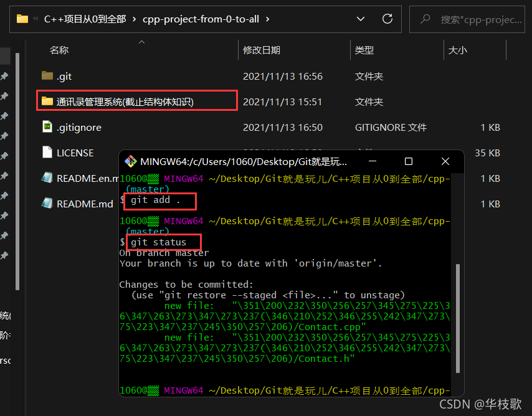The image size is (532, 416).
Task: Select the .git folder name
Action: (64, 77)
